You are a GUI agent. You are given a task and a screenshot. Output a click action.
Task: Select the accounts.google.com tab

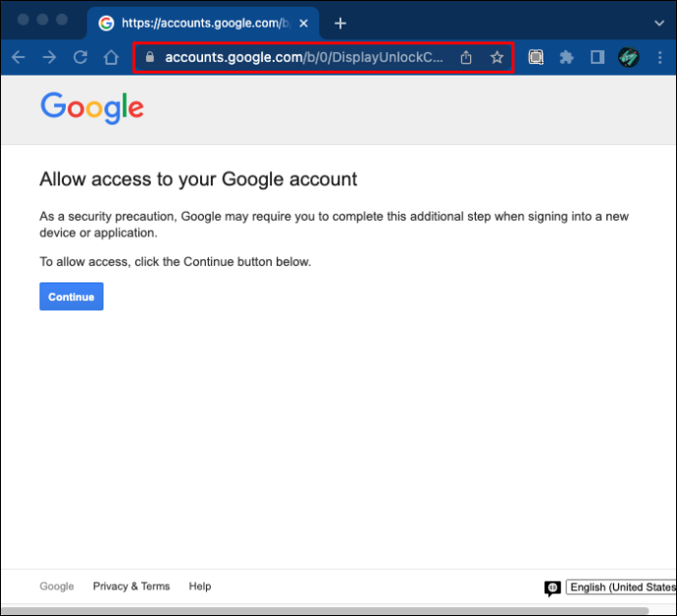[x=203, y=24]
